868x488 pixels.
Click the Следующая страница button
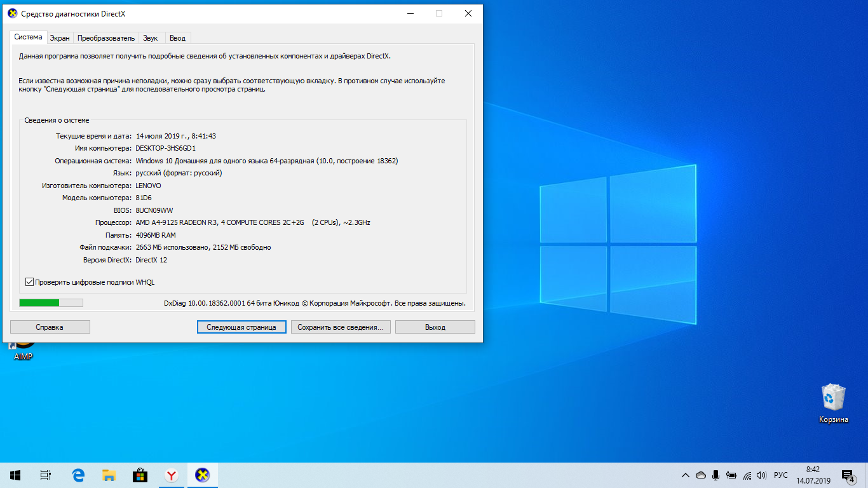241,327
